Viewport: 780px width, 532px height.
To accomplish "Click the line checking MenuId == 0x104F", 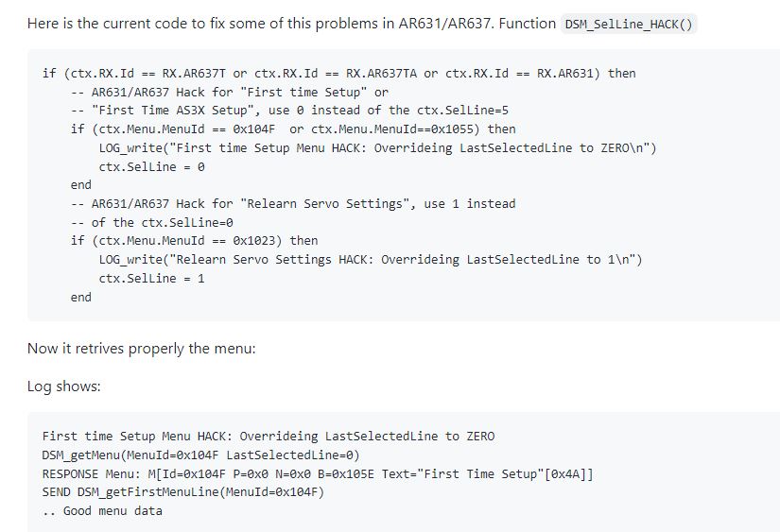I will click(x=293, y=129).
